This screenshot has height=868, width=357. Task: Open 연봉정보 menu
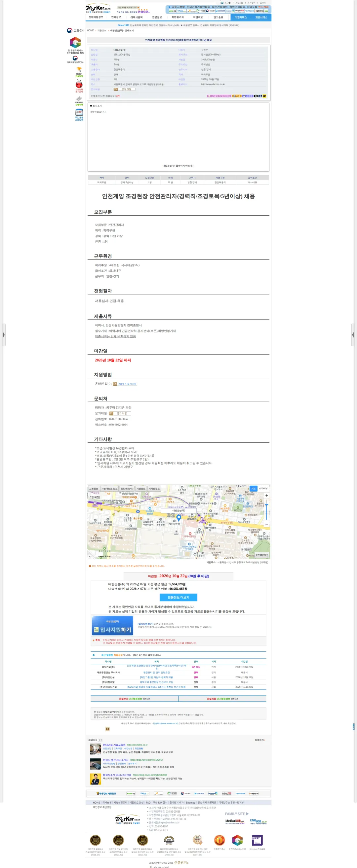(x=157, y=17)
